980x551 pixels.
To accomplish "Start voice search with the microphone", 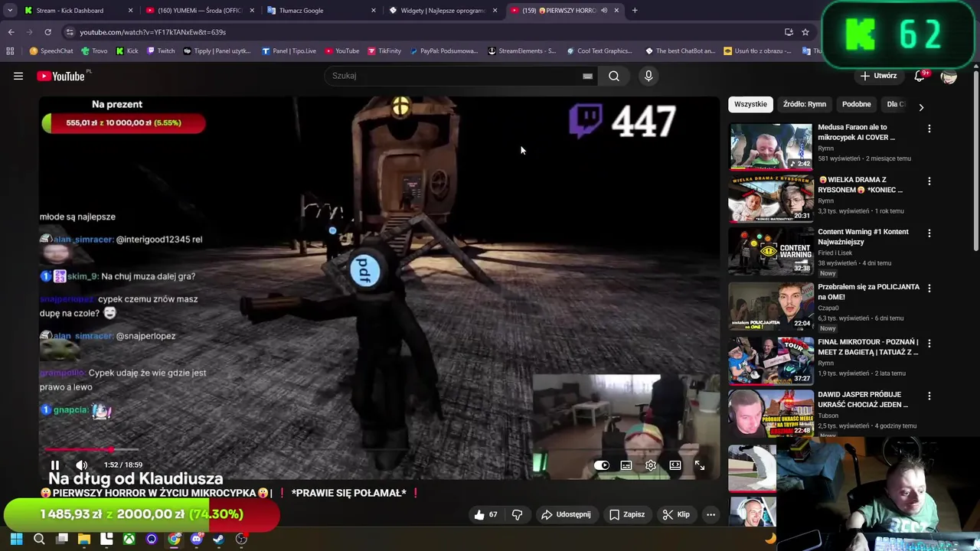I will point(648,76).
